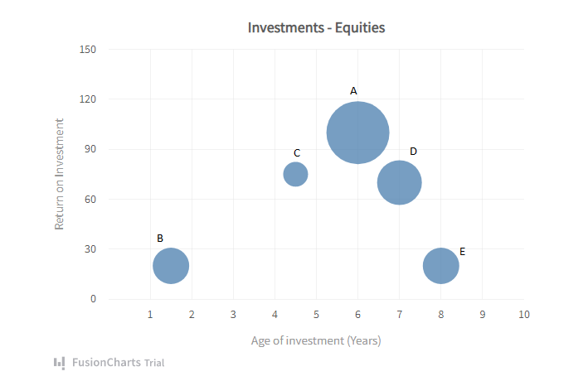Click the 120 y-axis label

[x=87, y=99]
